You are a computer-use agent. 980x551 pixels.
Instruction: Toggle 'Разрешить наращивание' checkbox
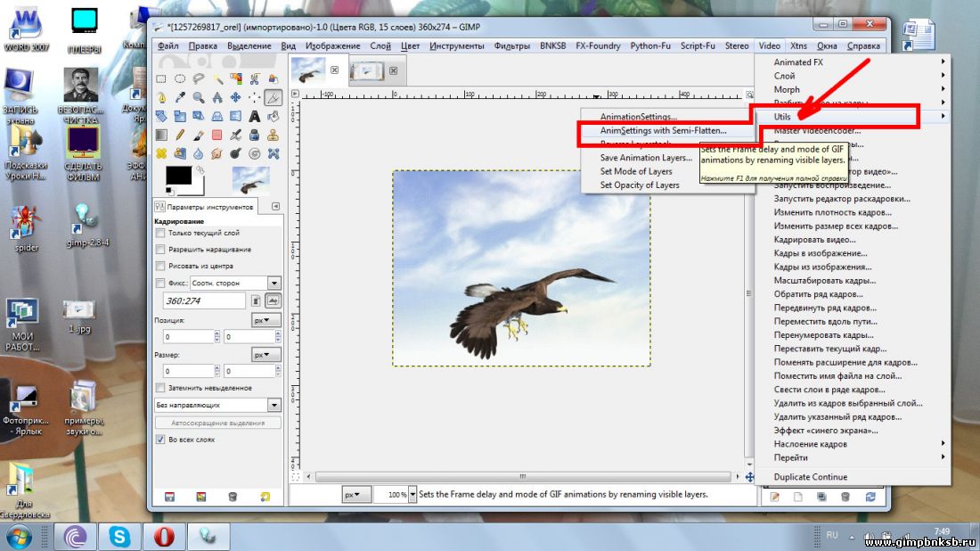point(160,249)
